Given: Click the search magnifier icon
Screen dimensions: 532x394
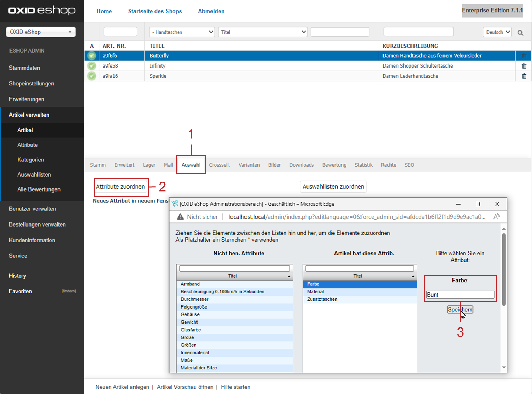Looking at the screenshot, I should pos(520,33).
